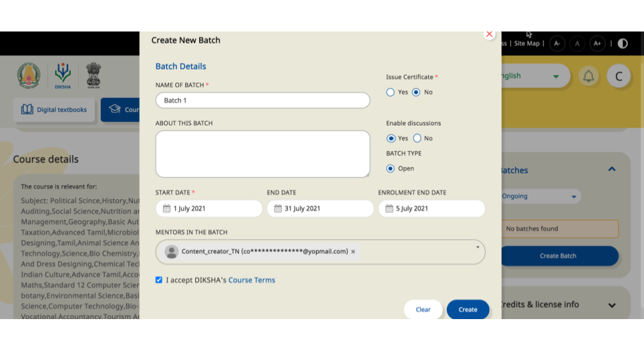Open the Course Terms link
644x362 pixels.
(x=252, y=280)
